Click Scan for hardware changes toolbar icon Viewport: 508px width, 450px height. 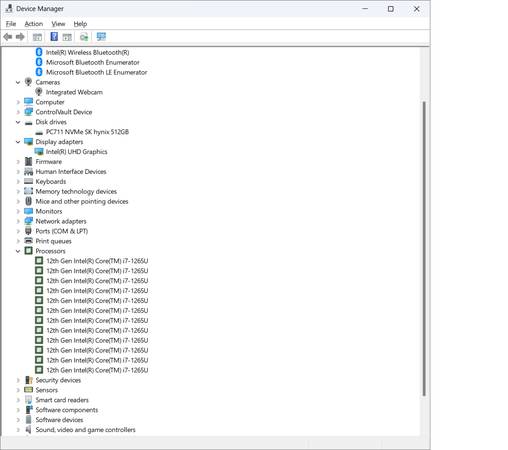click(84, 37)
